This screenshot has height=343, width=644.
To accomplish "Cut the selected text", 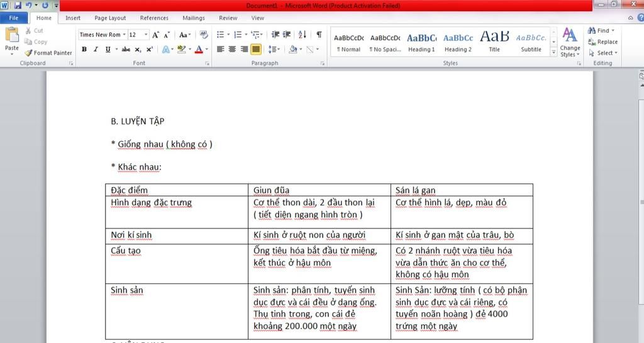I will tap(34, 30).
